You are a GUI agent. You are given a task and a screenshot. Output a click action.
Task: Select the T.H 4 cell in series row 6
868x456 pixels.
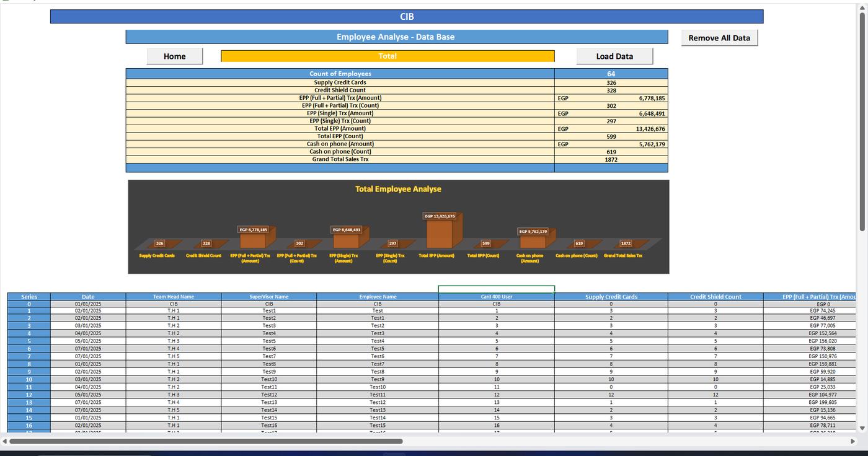pyautogui.click(x=174, y=349)
